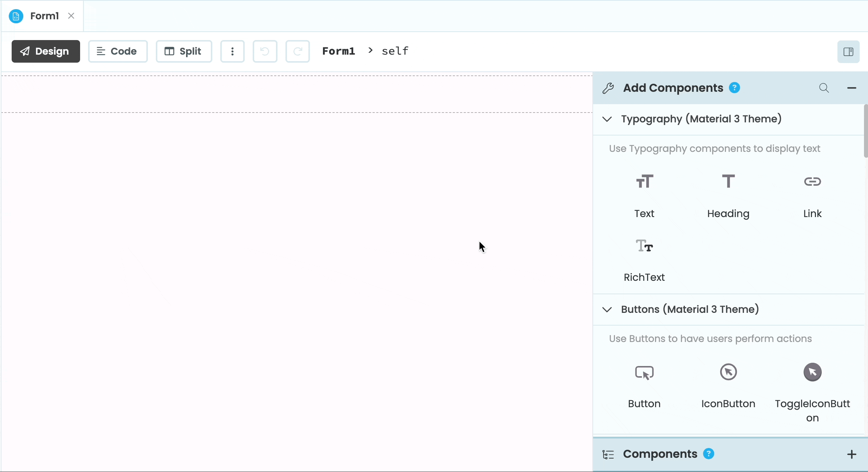Viewport: 868px width, 472px height.
Task: Open Add Components help question mark
Action: (734, 88)
